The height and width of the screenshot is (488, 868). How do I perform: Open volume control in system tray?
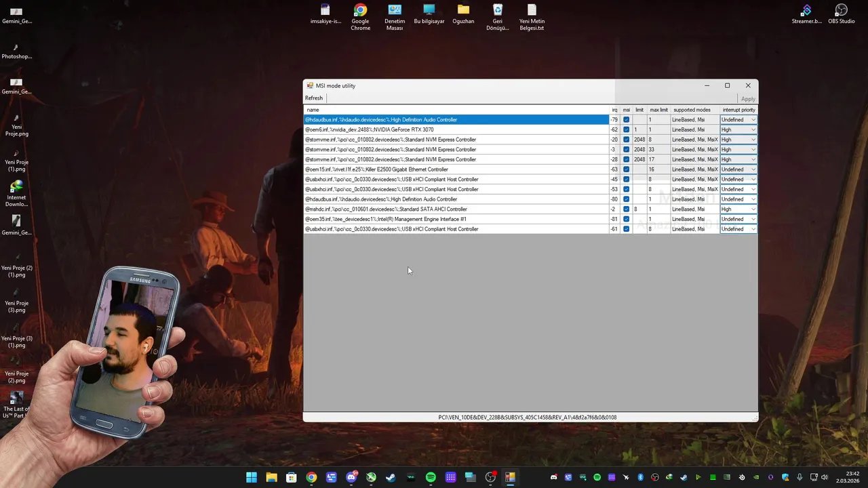(824, 477)
